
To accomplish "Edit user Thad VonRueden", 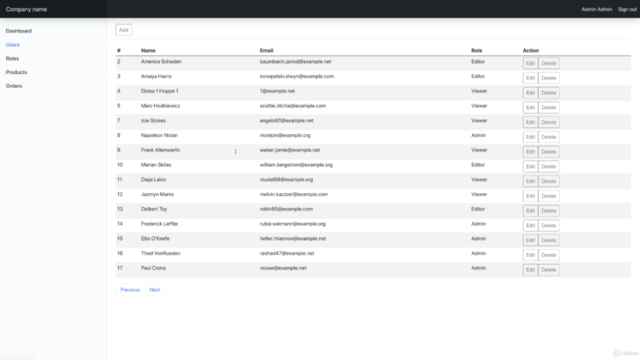I will pyautogui.click(x=530, y=255).
